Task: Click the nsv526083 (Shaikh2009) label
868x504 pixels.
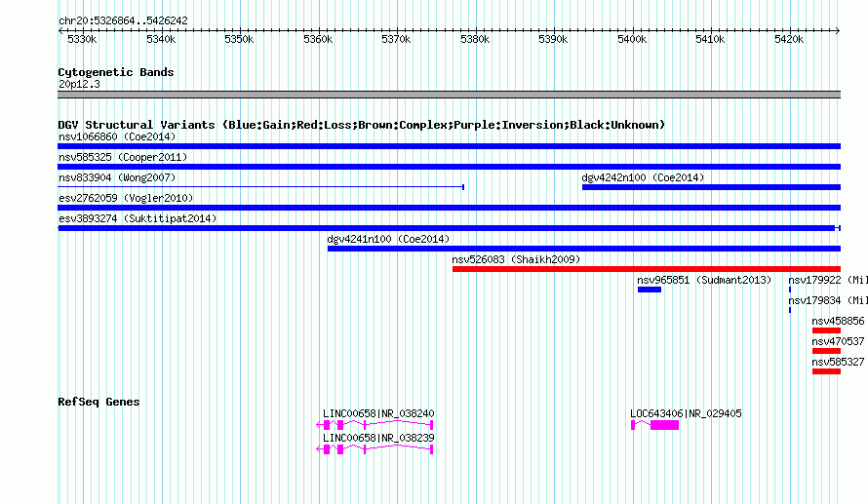Action: click(516, 259)
